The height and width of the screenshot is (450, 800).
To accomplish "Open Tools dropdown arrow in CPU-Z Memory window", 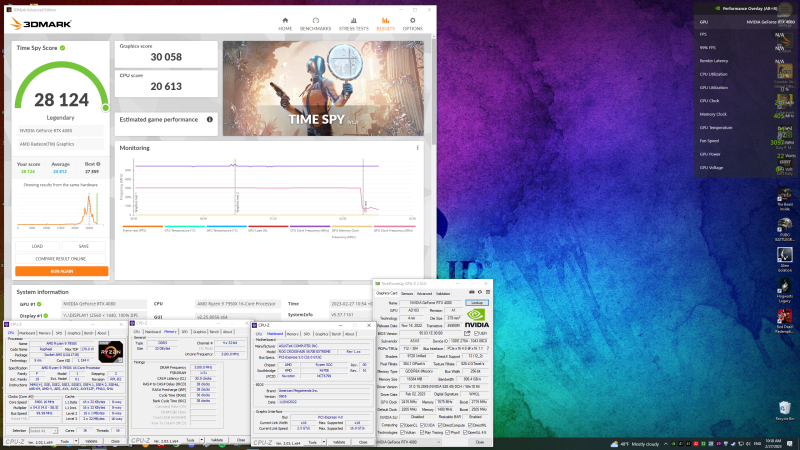I will pos(202,440).
